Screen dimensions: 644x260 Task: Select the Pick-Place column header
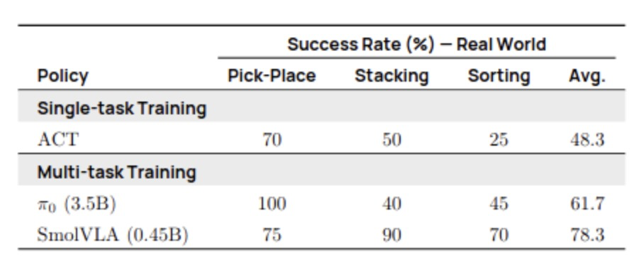click(272, 76)
